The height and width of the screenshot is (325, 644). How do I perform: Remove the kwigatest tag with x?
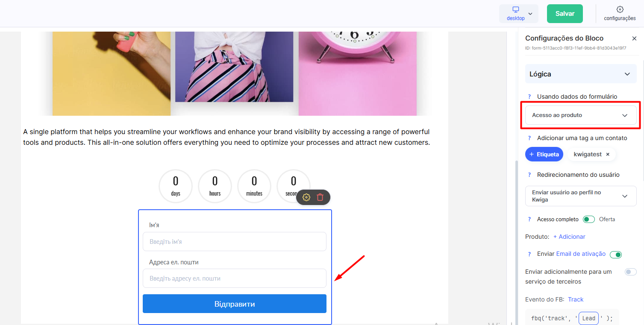click(x=608, y=154)
